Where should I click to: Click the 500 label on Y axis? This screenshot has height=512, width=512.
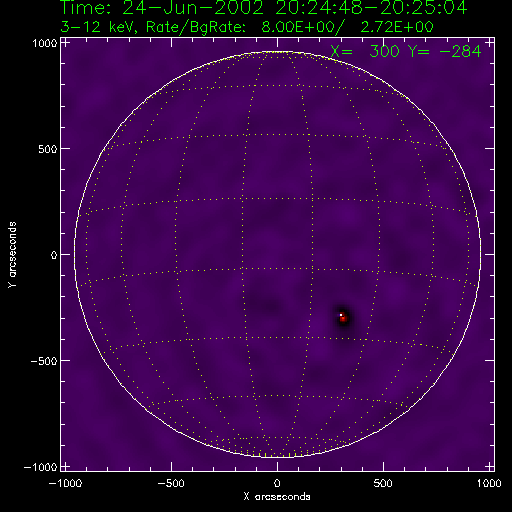tap(47, 149)
